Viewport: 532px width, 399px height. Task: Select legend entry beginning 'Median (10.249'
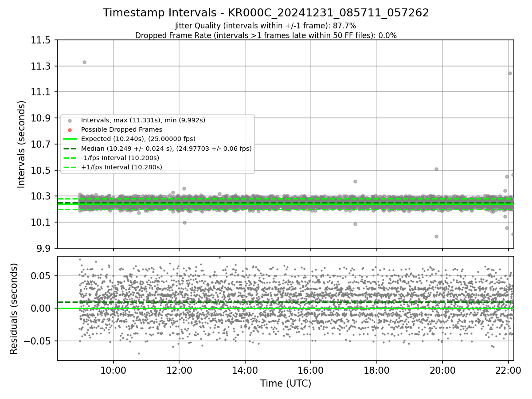[166, 149]
